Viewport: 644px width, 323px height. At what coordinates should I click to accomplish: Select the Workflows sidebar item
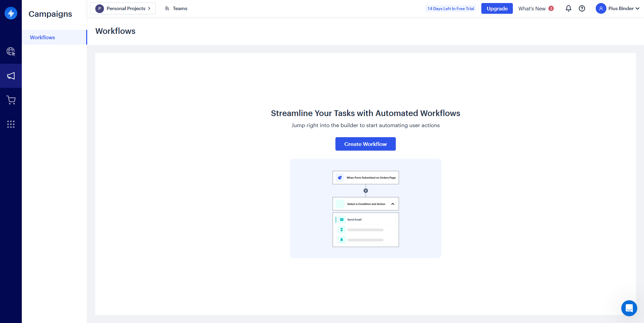point(43,37)
